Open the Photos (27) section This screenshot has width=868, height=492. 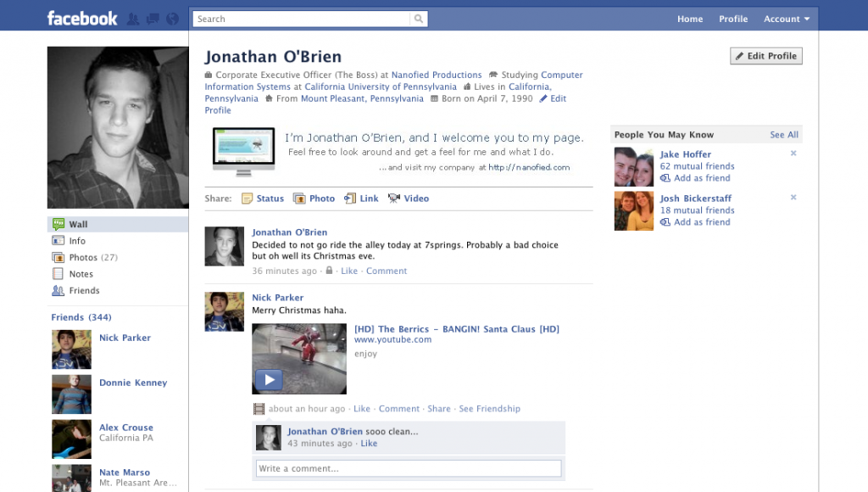[86, 257]
